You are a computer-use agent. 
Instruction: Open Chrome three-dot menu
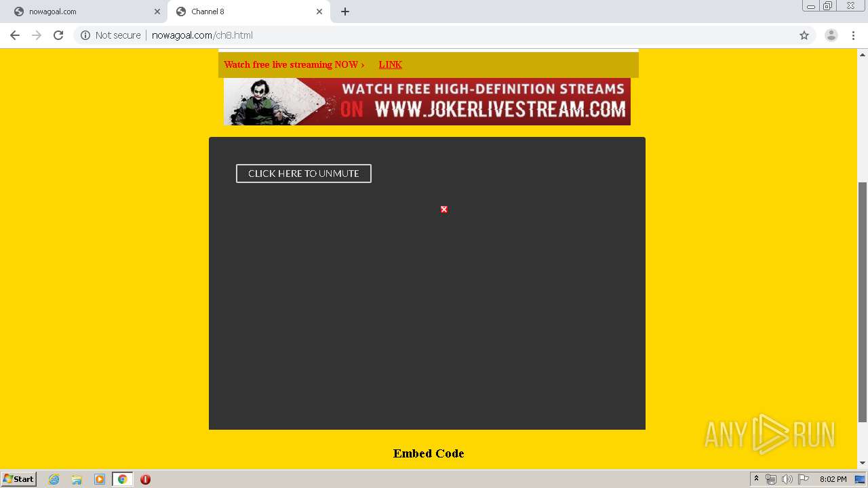point(853,35)
